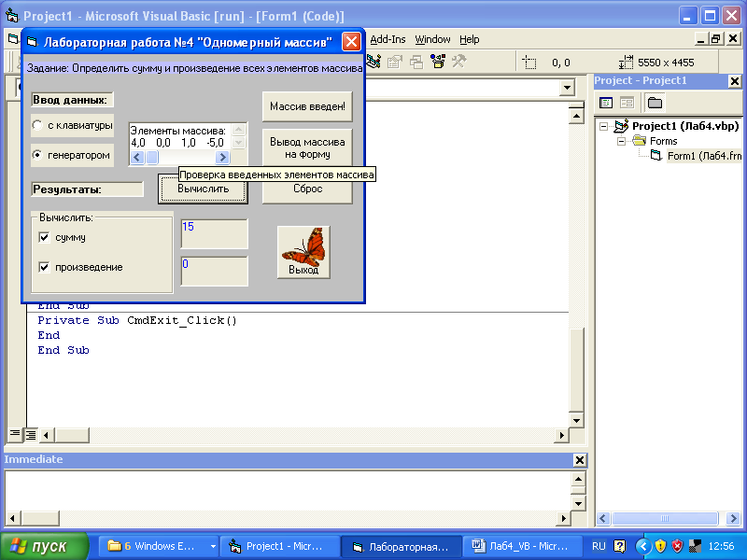Collapse the Forms folder node
Screen dimensions: 747x560
pyautogui.click(x=621, y=141)
